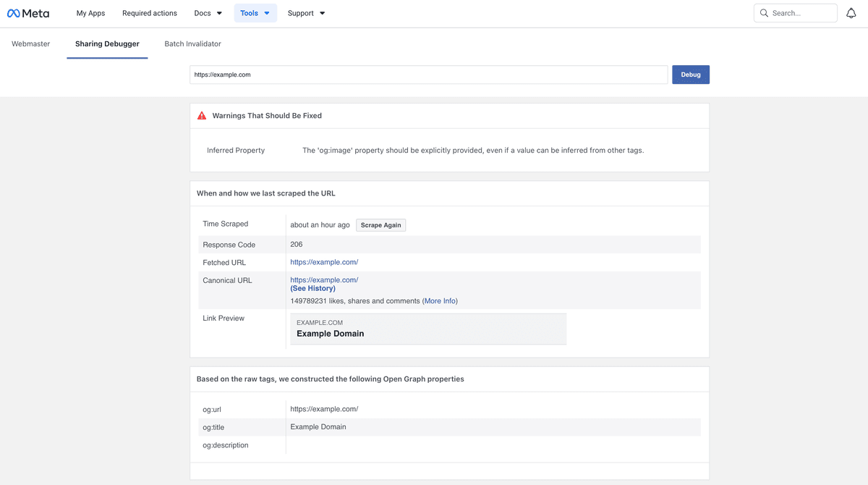Click the More Info link

click(441, 301)
